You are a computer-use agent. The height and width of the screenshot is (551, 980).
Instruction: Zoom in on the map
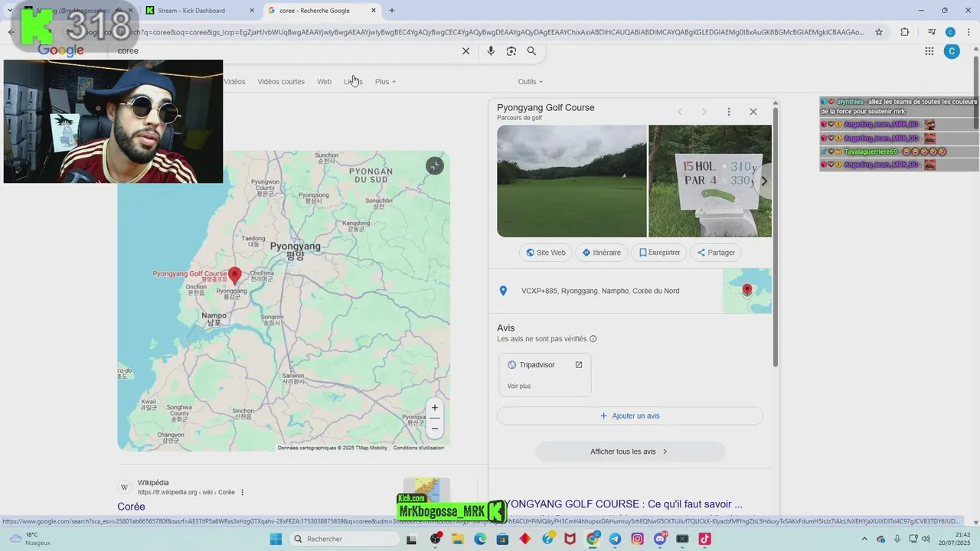[435, 408]
